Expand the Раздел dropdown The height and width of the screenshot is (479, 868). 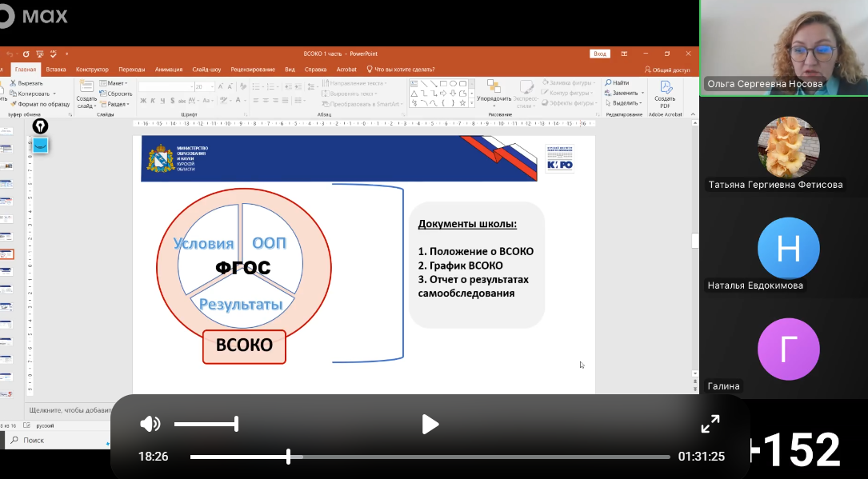116,104
